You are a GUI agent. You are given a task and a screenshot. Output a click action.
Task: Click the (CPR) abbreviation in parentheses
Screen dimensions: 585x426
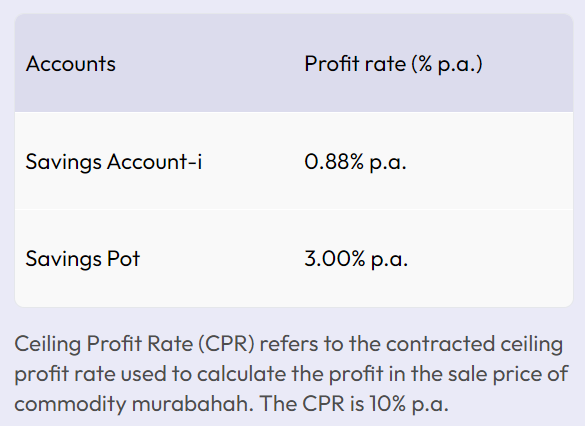pyautogui.click(x=226, y=344)
